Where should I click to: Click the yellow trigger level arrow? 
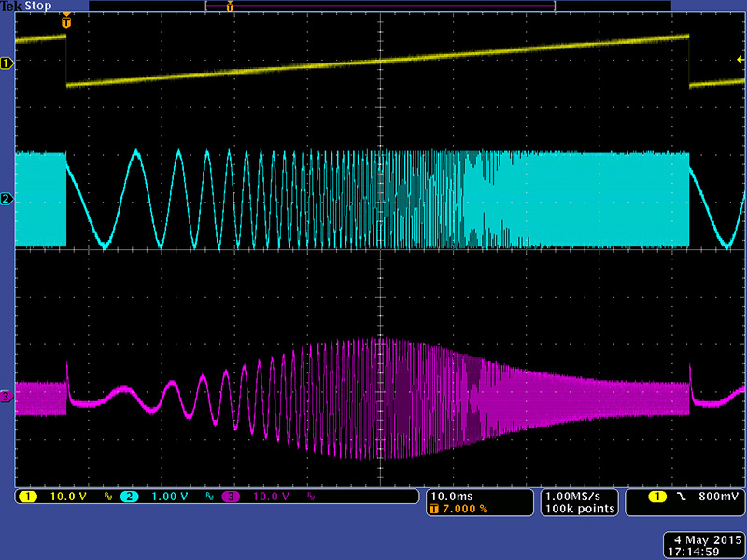coord(740,60)
